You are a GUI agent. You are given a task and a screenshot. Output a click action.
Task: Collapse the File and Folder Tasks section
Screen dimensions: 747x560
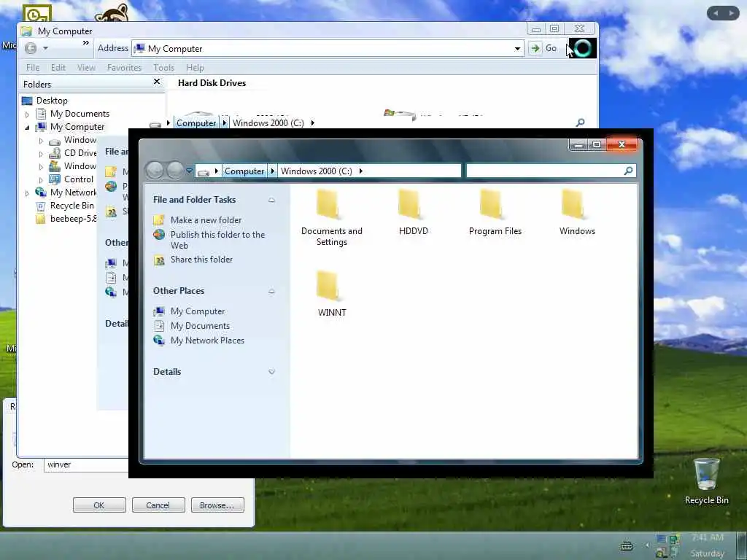[x=271, y=200]
